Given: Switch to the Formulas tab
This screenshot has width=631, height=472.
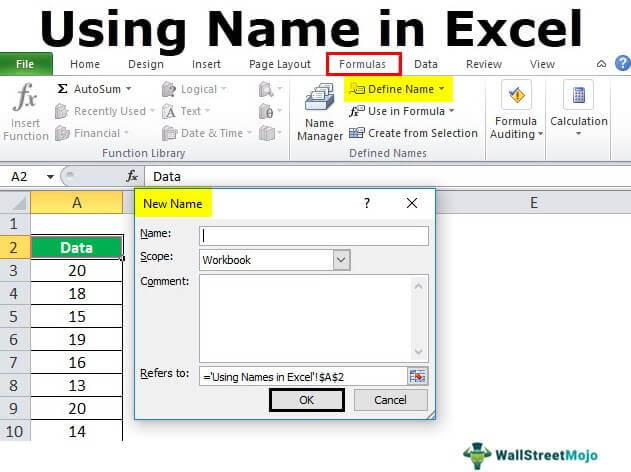Looking at the screenshot, I should [363, 64].
